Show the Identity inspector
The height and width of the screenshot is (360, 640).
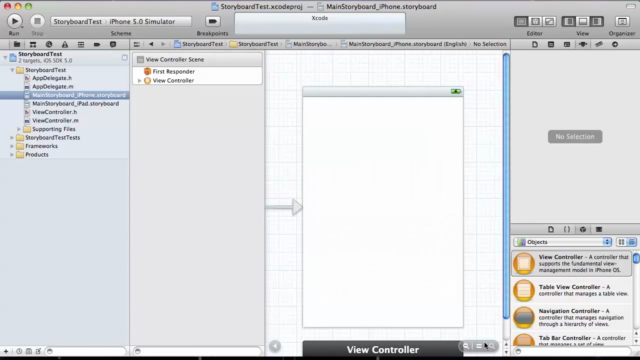pyautogui.click(x=567, y=44)
